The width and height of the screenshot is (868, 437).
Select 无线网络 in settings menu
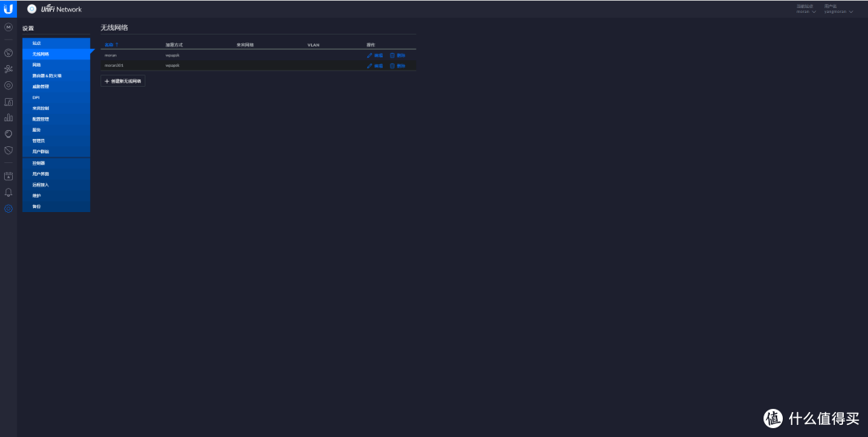56,54
